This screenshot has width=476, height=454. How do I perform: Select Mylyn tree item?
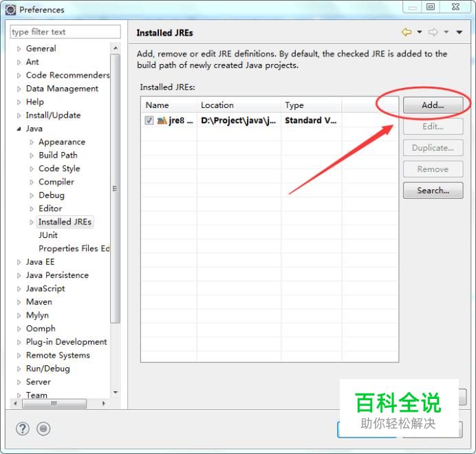(37, 315)
